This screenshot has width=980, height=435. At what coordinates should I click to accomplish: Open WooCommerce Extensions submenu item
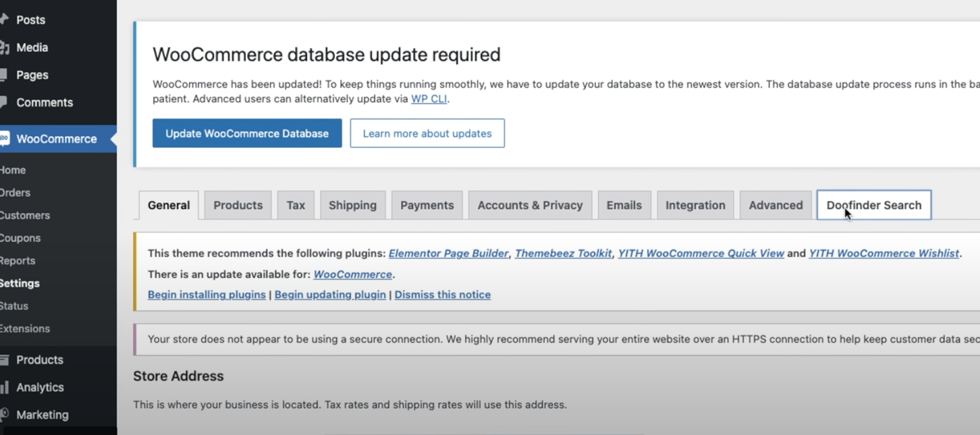pos(25,328)
